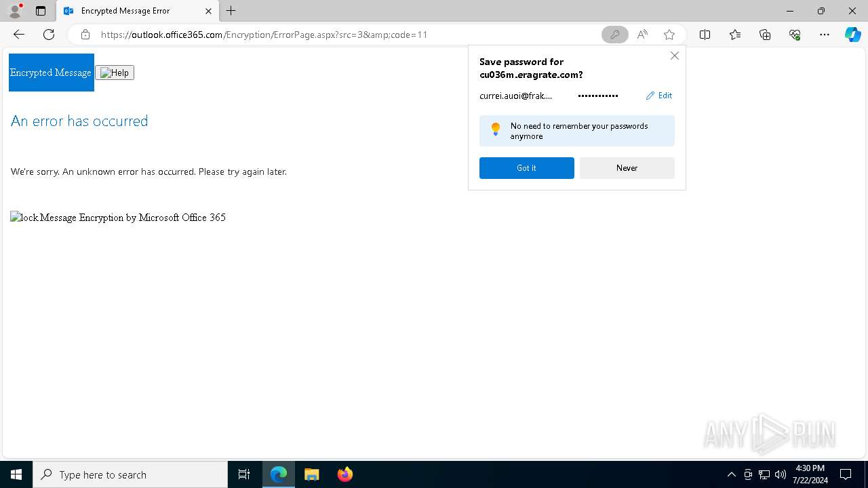Click the Help button
Viewport: 868px width, 488px height.
[115, 73]
